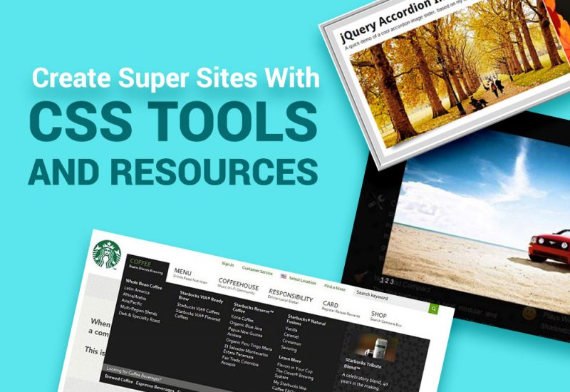Open the COFFEE navigation tab
This screenshot has height=392, width=570.
[x=147, y=267]
